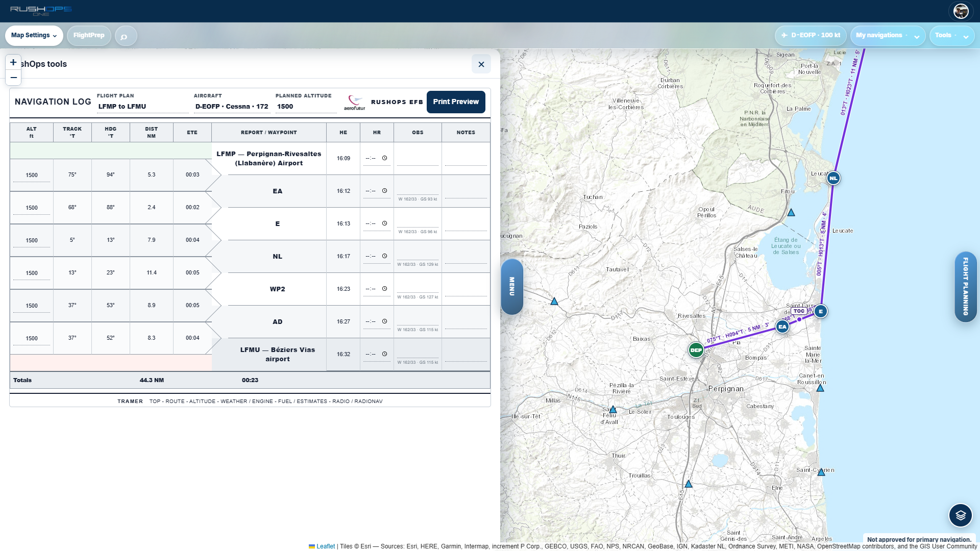This screenshot has width=980, height=551.
Task: Click the airfield triangle near Canet-en-Roussillon
Action: [820, 388]
